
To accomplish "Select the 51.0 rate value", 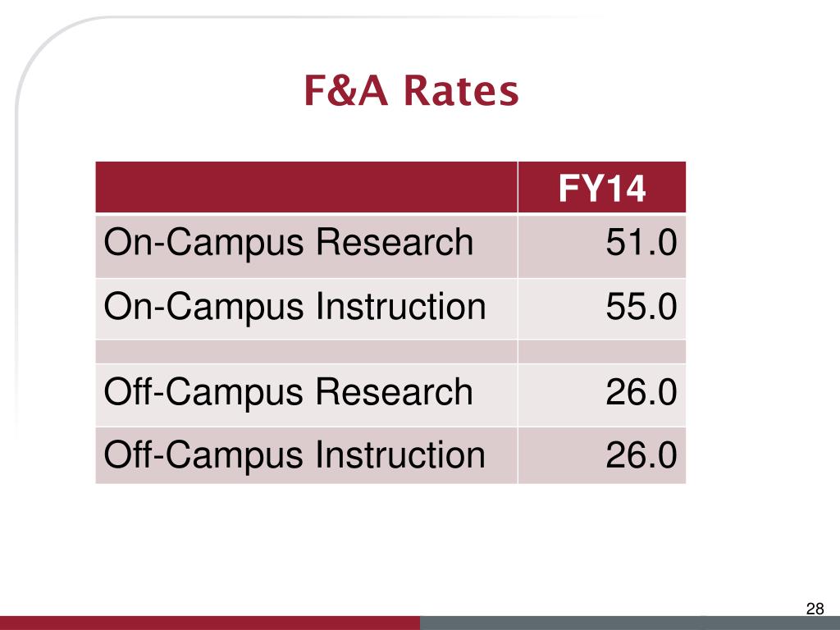I will (x=641, y=243).
